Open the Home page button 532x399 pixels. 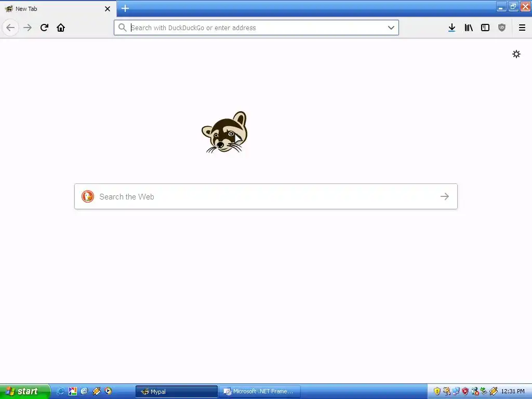[x=61, y=28]
